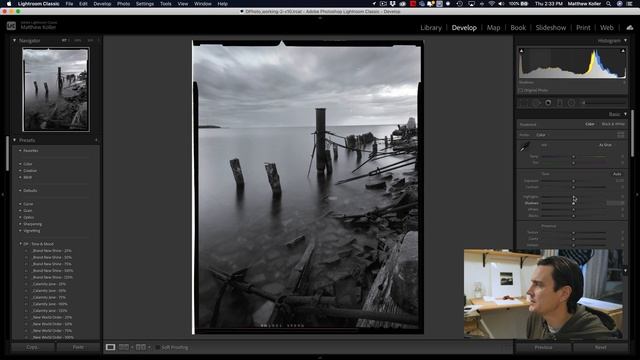Open the Settings menu

[x=144, y=4]
